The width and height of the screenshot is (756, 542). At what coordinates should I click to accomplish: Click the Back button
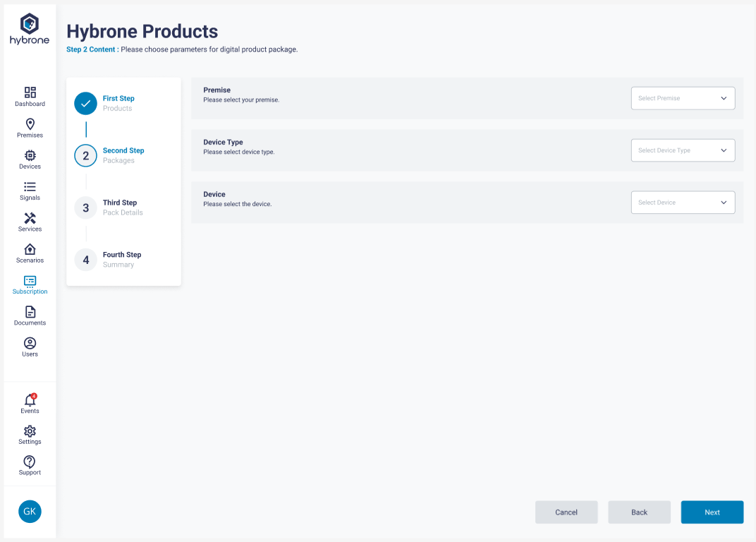coord(640,512)
